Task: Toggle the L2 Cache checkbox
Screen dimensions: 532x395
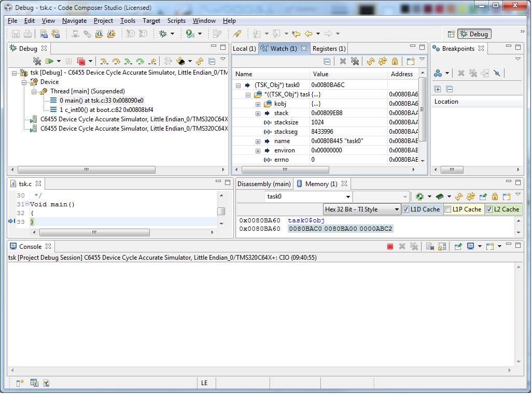Action: (x=489, y=209)
